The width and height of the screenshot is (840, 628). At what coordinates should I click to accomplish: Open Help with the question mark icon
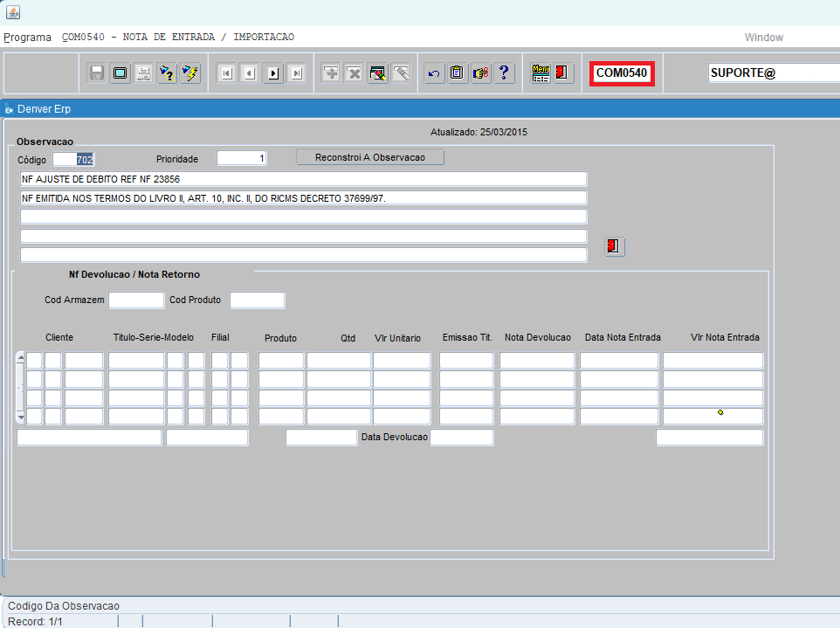click(x=504, y=72)
